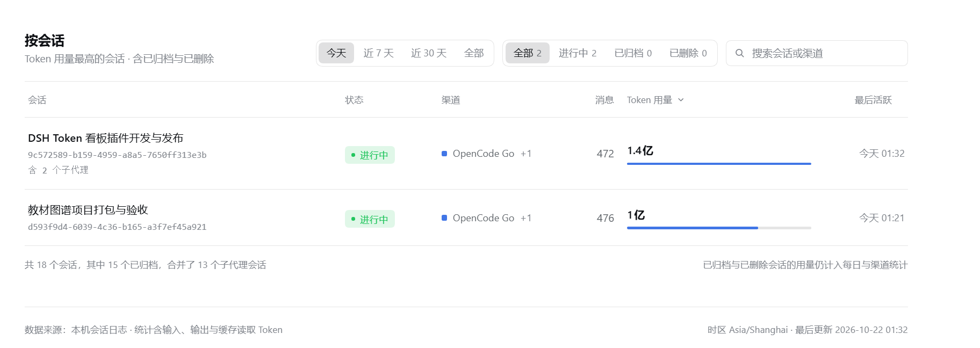Click 进行中 badge in DSH Token row

[x=370, y=155]
